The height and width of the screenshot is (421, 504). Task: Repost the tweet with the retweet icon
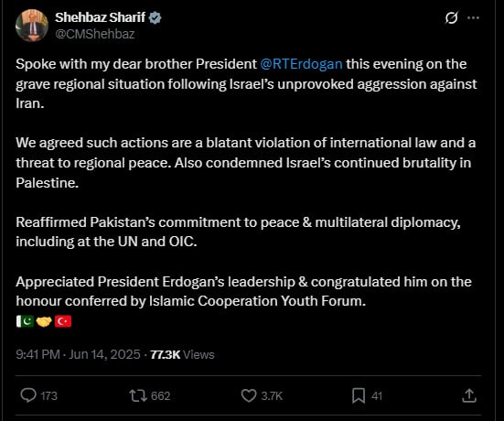(138, 395)
